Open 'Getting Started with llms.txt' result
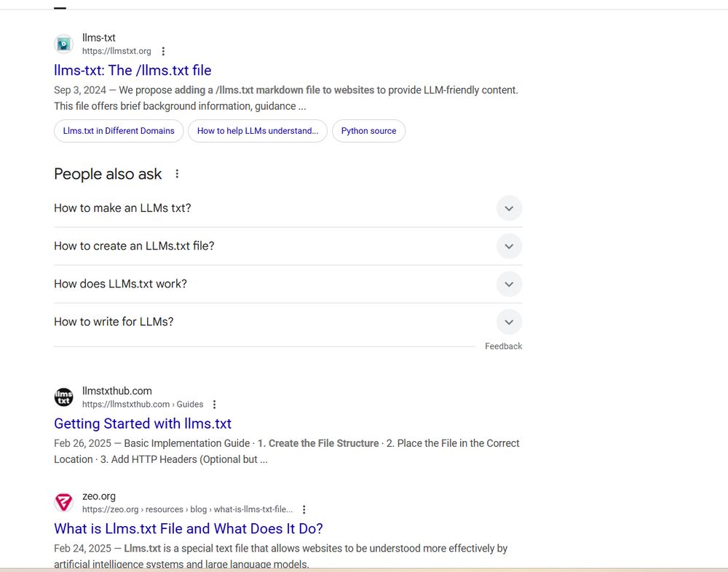Viewport: 728px width, 572px height. [143, 424]
